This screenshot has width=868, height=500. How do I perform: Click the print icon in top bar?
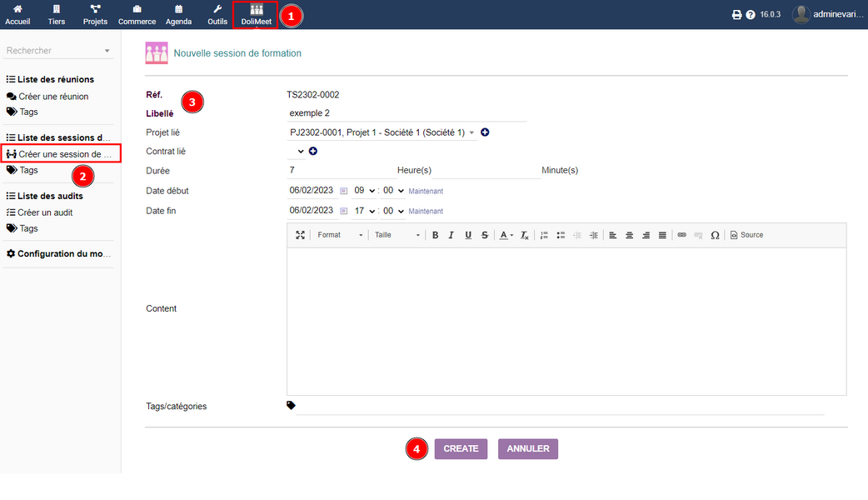736,15
